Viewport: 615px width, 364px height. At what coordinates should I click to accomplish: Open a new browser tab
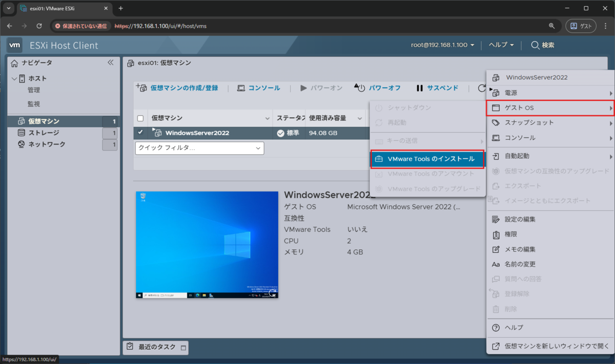[x=121, y=8]
